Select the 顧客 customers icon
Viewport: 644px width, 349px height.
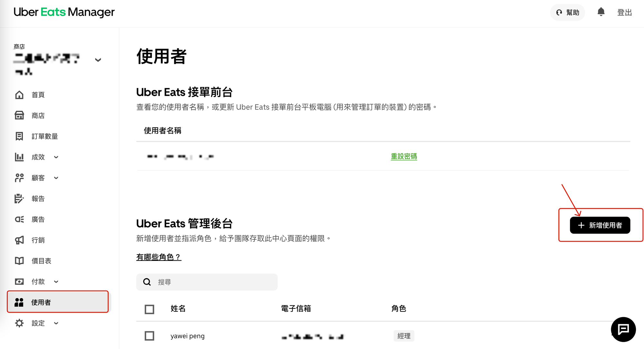pos(19,178)
